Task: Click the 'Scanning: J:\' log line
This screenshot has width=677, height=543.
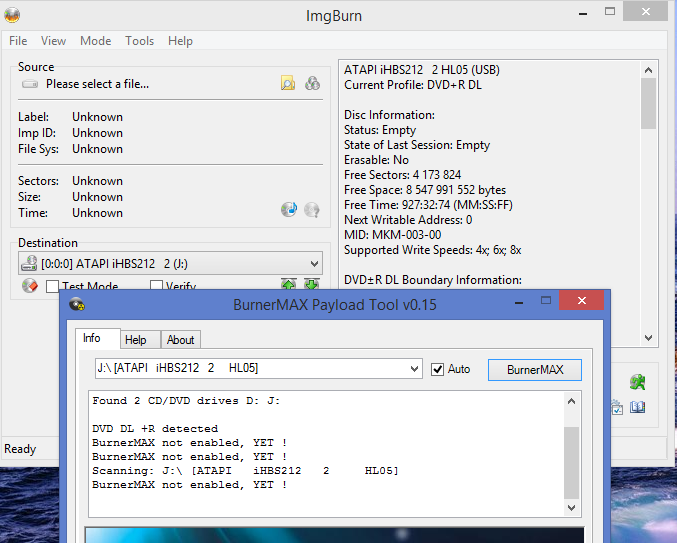Action: 245,470
